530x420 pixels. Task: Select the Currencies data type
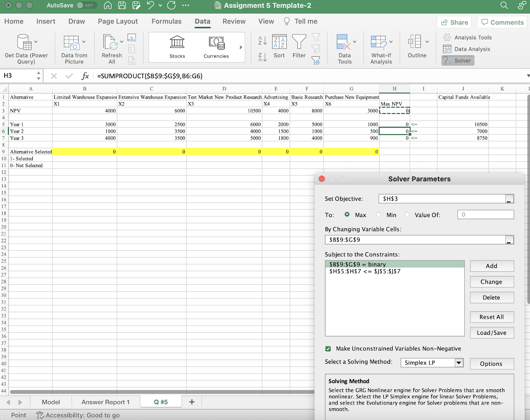(x=216, y=46)
